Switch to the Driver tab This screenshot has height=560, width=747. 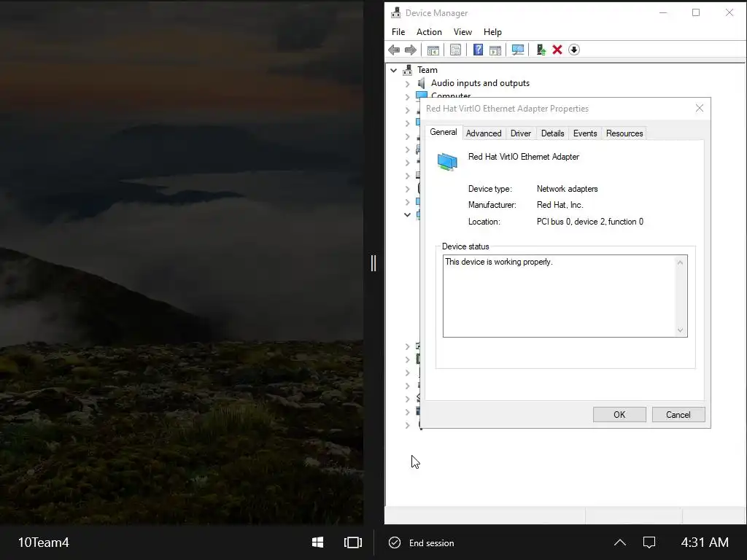(521, 133)
